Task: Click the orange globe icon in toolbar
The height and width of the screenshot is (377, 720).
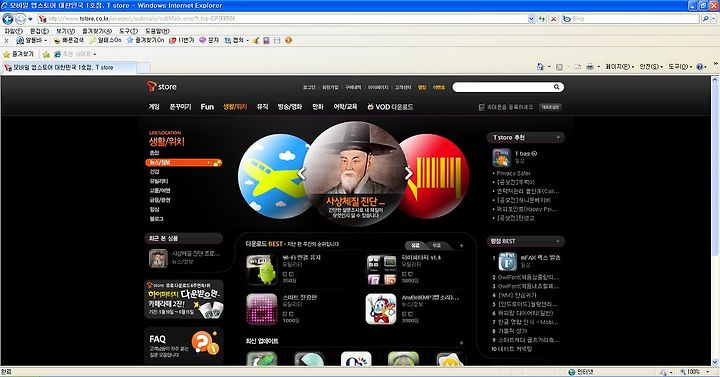Action: point(288,40)
